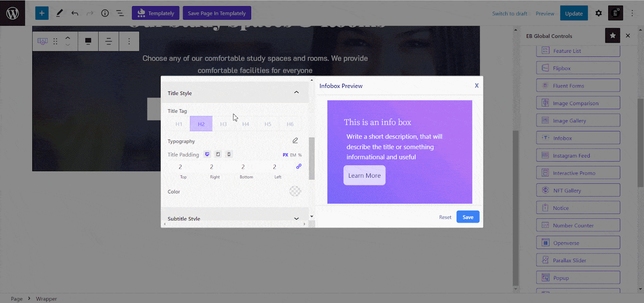
Task: Open the title Color swatch picker
Action: click(x=295, y=191)
